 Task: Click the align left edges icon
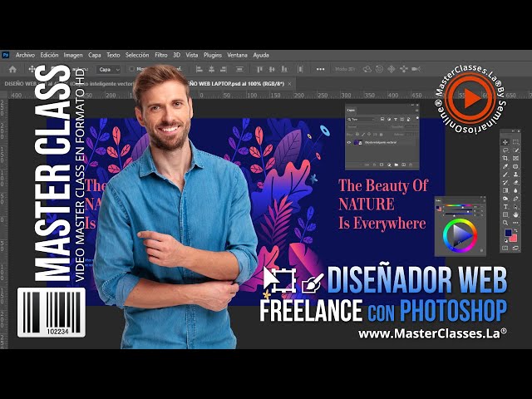click(x=199, y=69)
